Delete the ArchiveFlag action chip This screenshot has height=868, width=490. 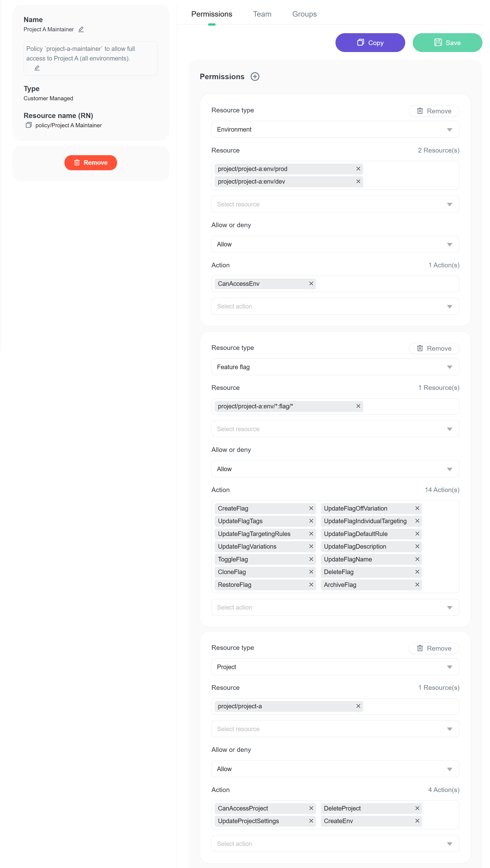417,585
